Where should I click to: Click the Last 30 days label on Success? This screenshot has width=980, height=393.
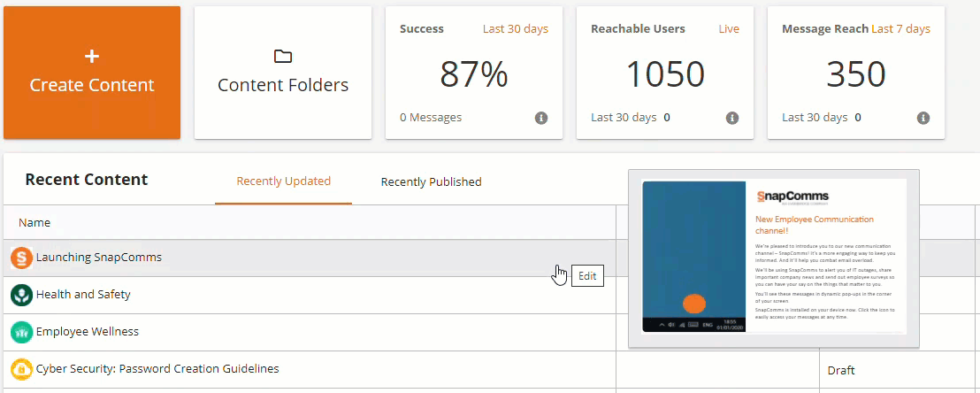point(515,29)
